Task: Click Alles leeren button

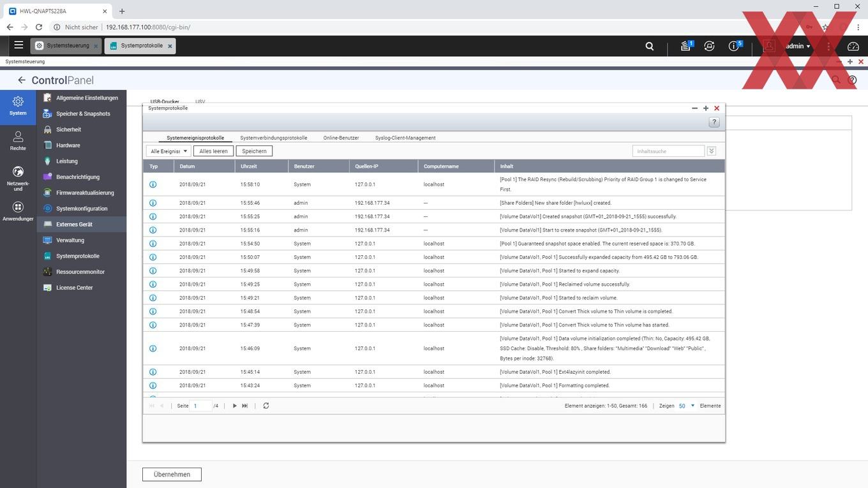Action: coord(213,151)
